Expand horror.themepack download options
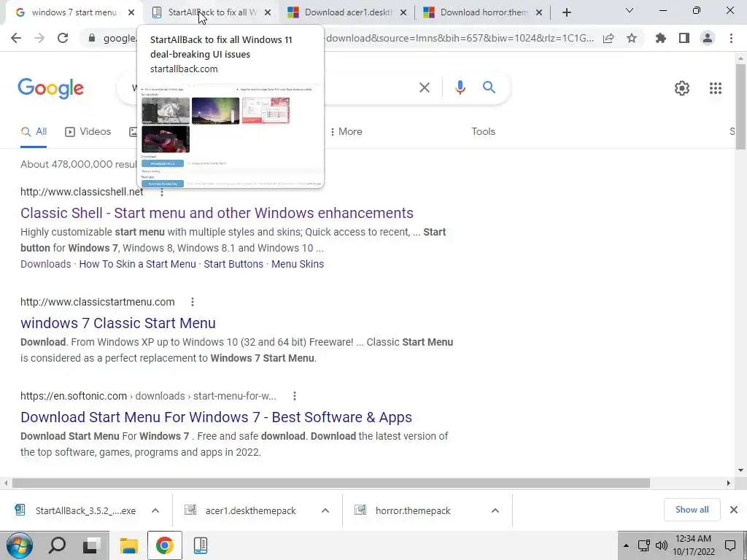Viewport: 747px width, 560px height. pyautogui.click(x=495, y=510)
